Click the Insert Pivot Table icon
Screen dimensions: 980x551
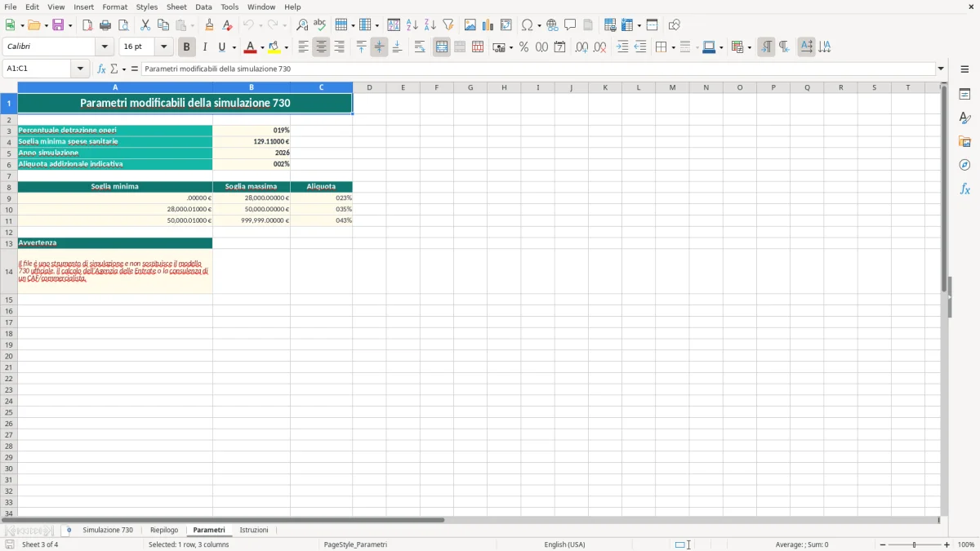tap(506, 25)
